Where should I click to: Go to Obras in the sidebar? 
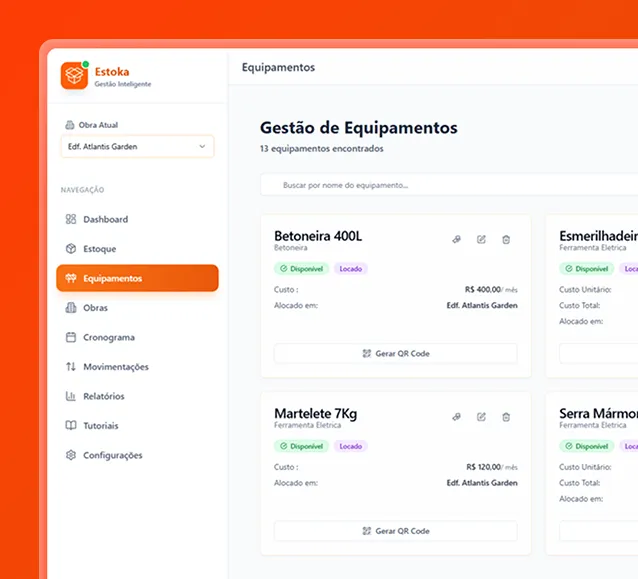(x=95, y=308)
